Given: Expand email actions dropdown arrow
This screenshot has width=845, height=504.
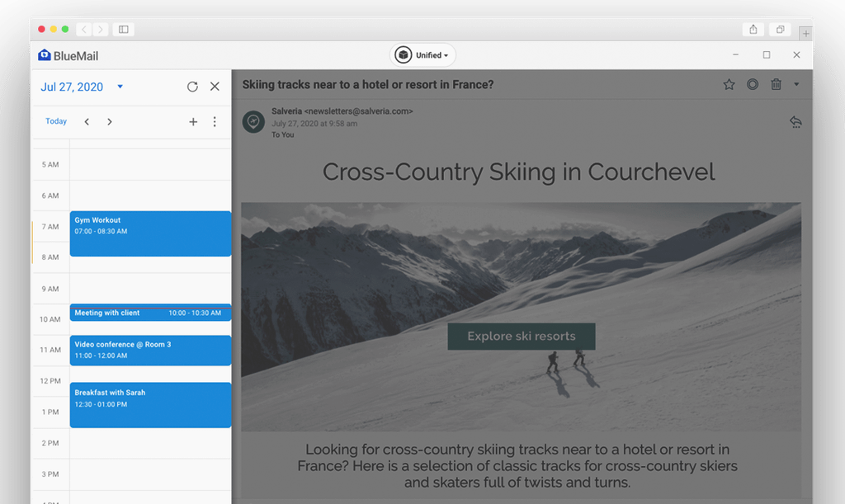Looking at the screenshot, I should pos(796,84).
